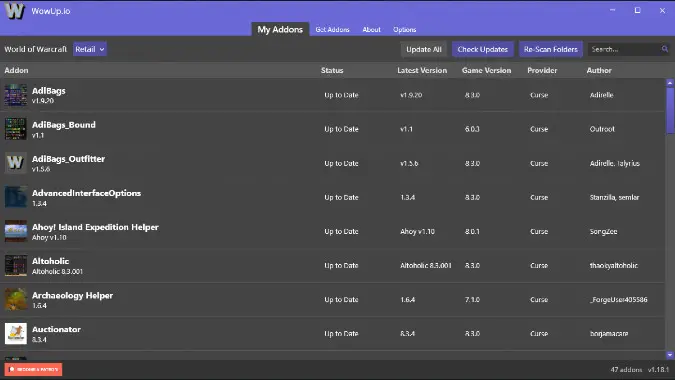Select the Auctionator addon icon

point(15,334)
